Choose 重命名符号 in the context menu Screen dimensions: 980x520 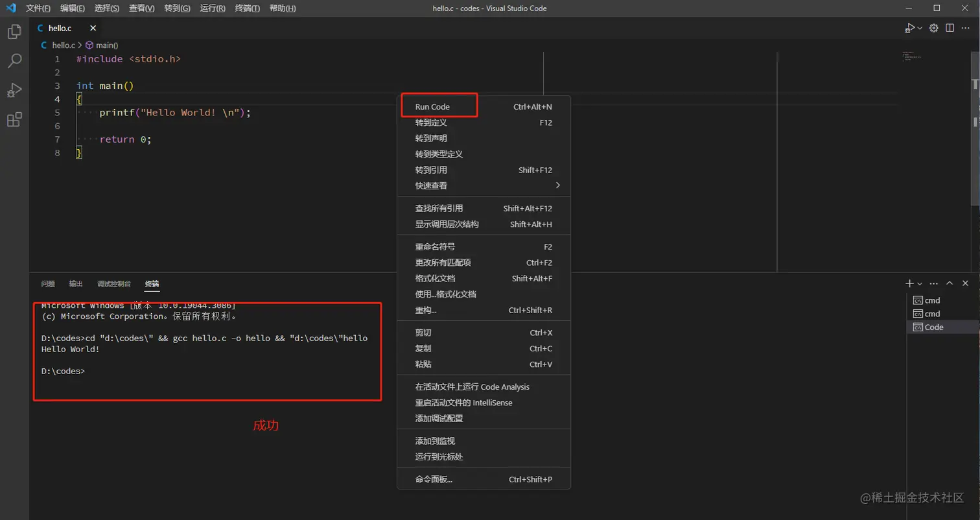(x=484, y=247)
